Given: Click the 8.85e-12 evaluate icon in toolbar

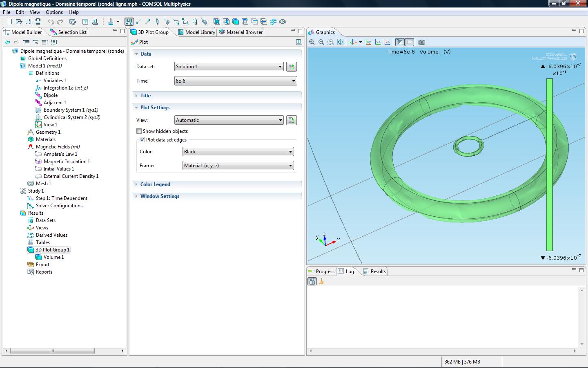Looking at the screenshot, I should click(129, 22).
